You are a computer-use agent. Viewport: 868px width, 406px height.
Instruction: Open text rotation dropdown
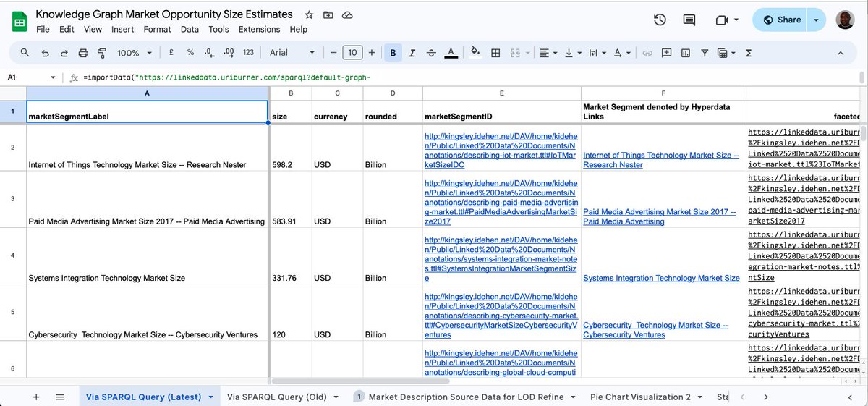tap(621, 53)
